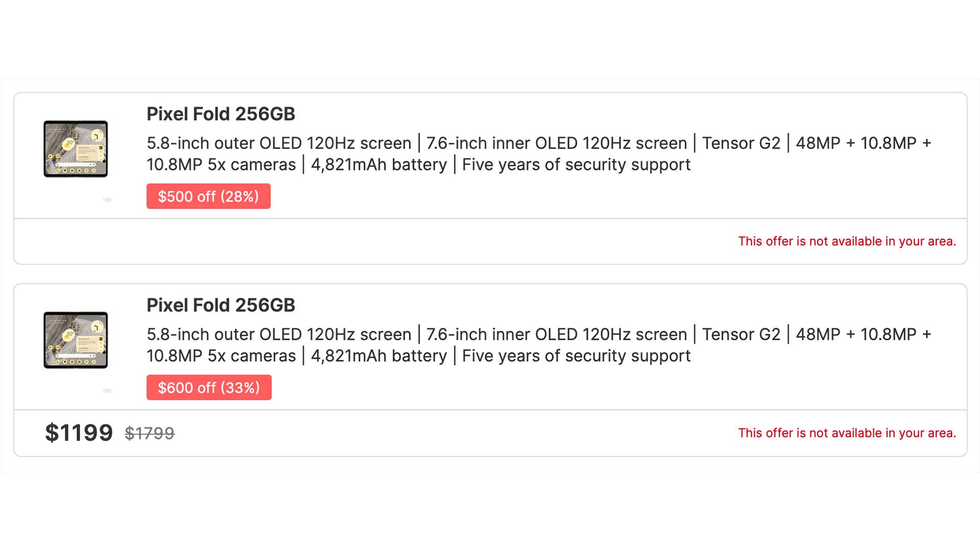This screenshot has height=551, width=980.
Task: Click "Five years of security support" in first card
Action: 576,165
